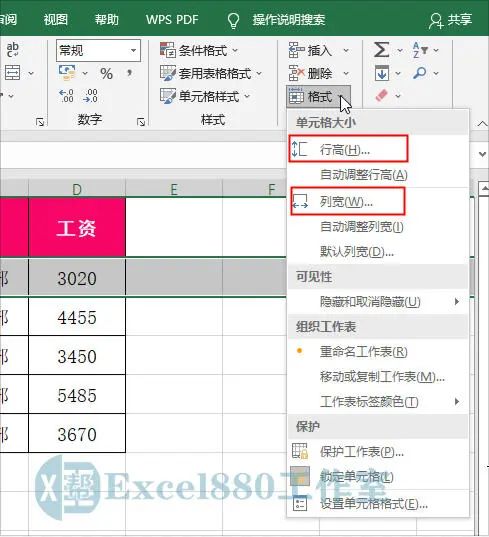Click the Fill down arrow icon
Screen dimensions: 489x537
[x=381, y=73]
